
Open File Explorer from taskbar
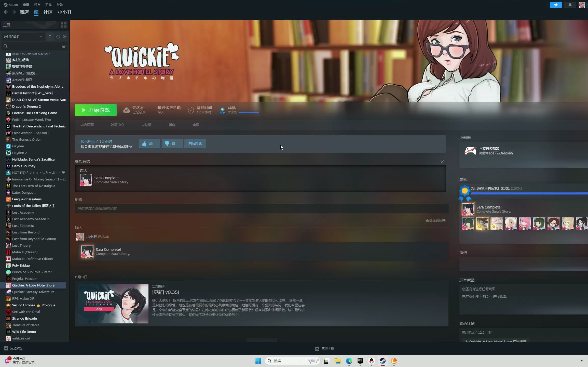click(338, 361)
